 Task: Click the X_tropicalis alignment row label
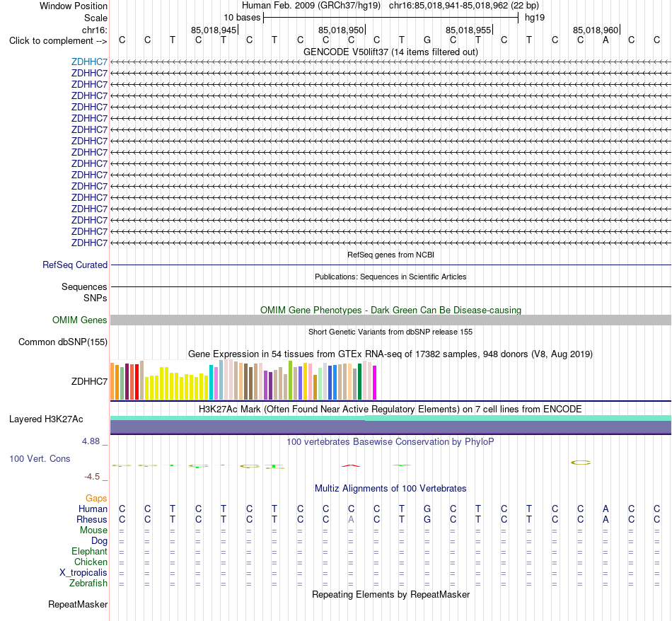pos(83,573)
